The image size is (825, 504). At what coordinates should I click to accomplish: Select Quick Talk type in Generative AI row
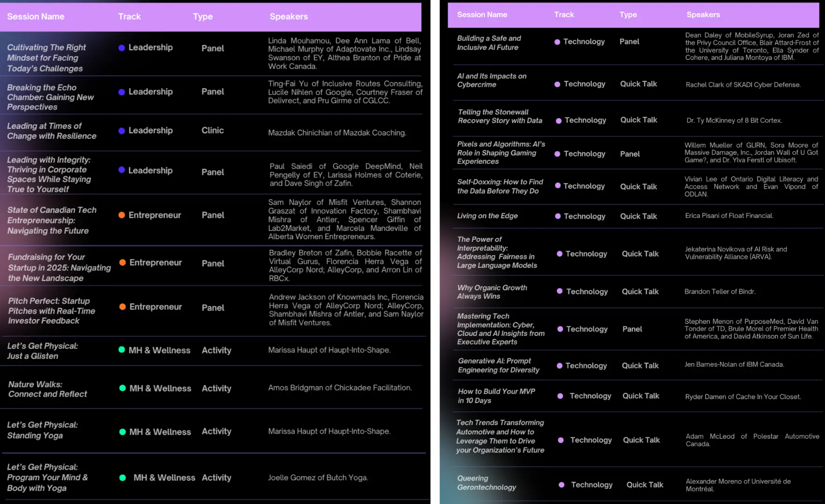(640, 366)
